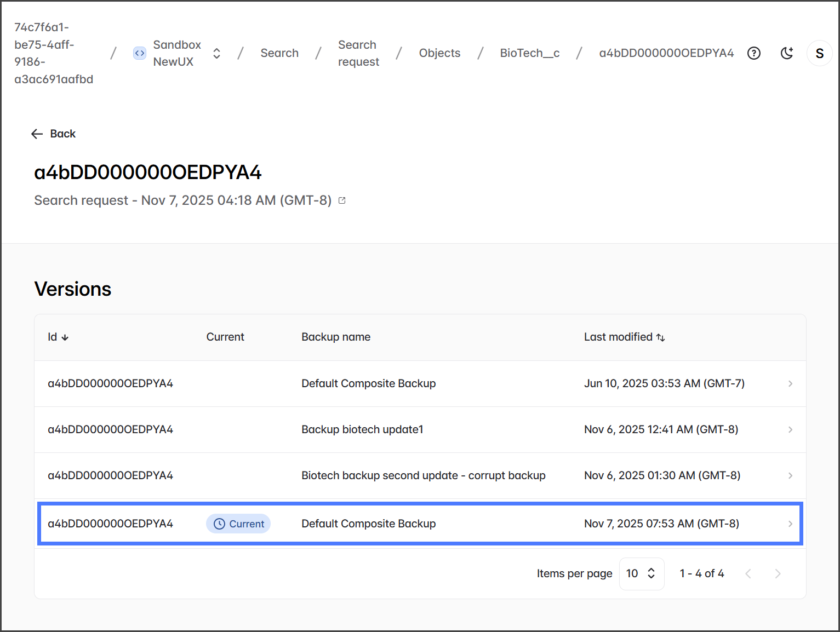Open the Search request breadcrumb link

[x=358, y=53]
